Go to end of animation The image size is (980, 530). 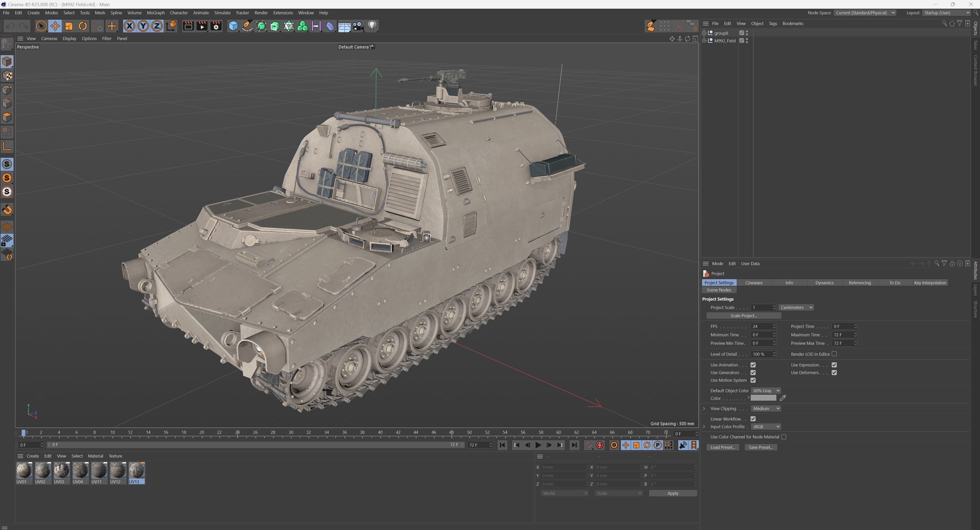[x=574, y=445]
